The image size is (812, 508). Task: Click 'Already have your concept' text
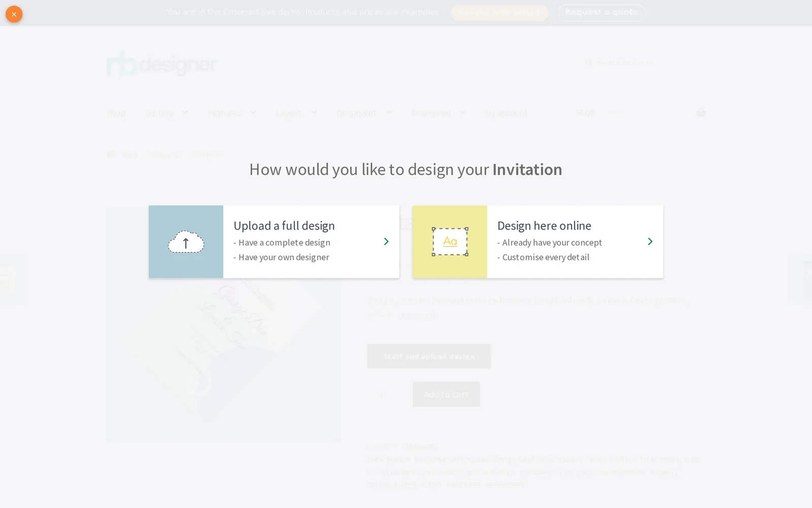point(552,243)
